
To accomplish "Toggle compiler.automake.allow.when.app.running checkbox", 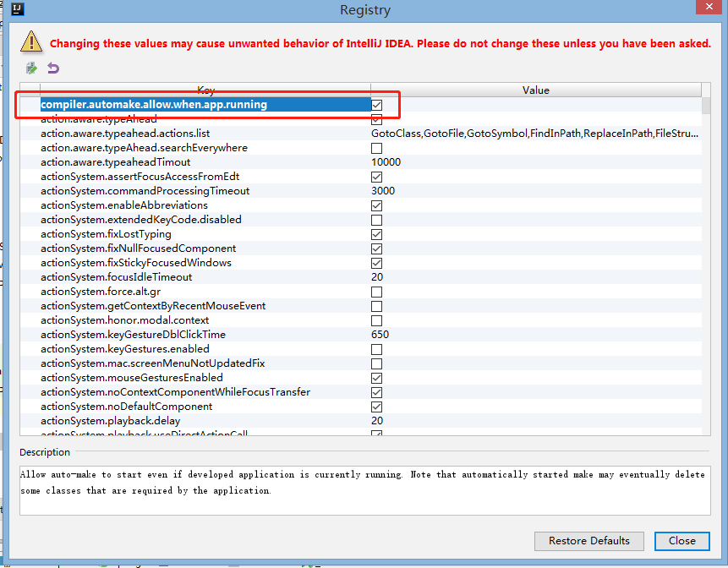I will tap(376, 105).
